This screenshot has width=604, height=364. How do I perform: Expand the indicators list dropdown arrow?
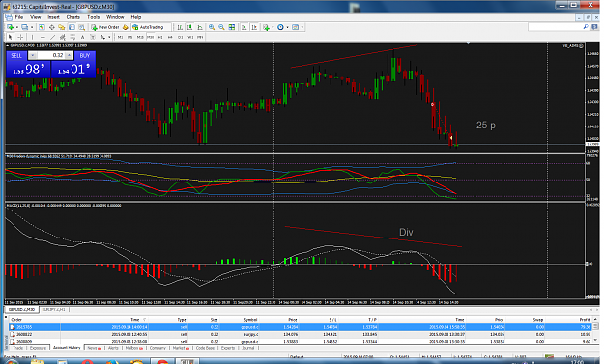click(x=273, y=27)
